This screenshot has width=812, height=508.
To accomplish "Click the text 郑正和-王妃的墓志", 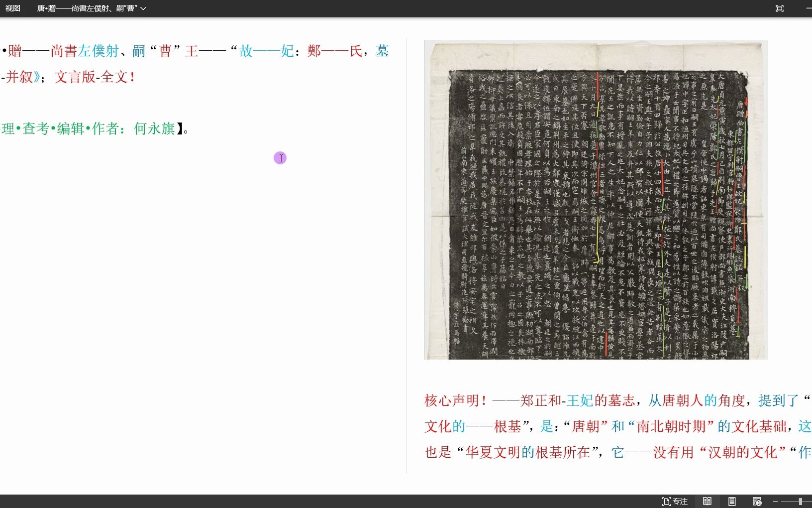I will [578, 400].
